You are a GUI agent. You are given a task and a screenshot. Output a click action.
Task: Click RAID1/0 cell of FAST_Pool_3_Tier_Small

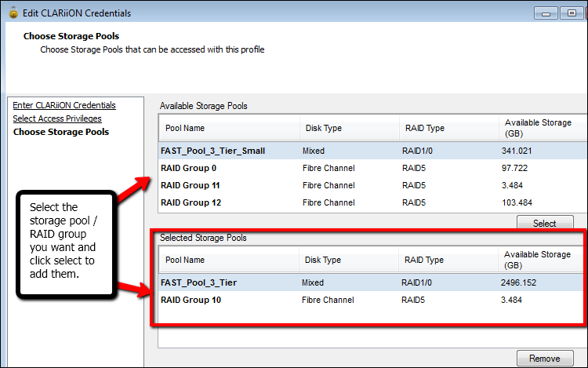pyautogui.click(x=417, y=151)
